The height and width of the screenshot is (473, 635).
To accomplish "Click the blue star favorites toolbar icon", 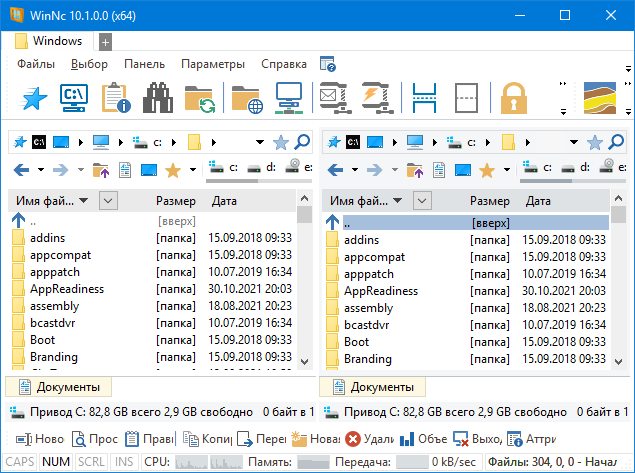I will 35,98.
